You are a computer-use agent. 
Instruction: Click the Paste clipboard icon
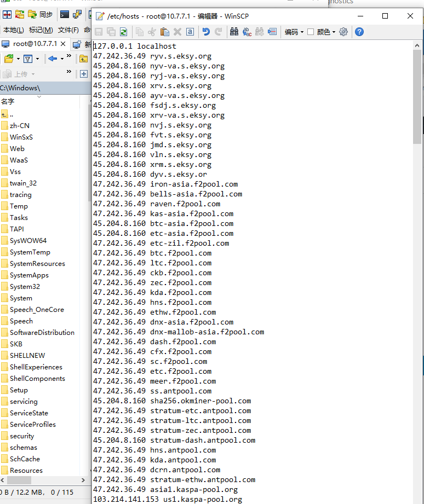[x=164, y=32]
